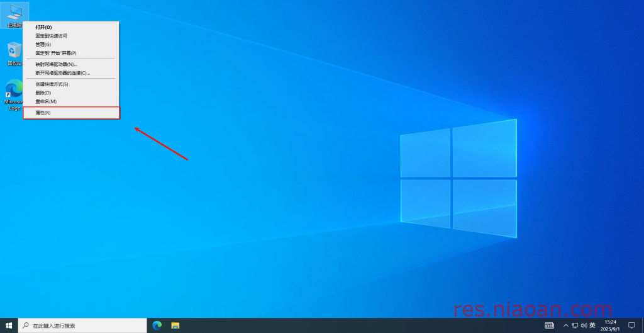Toggle the 英 input language indicator
Viewport: 644px width, 333px height.
click(x=592, y=325)
